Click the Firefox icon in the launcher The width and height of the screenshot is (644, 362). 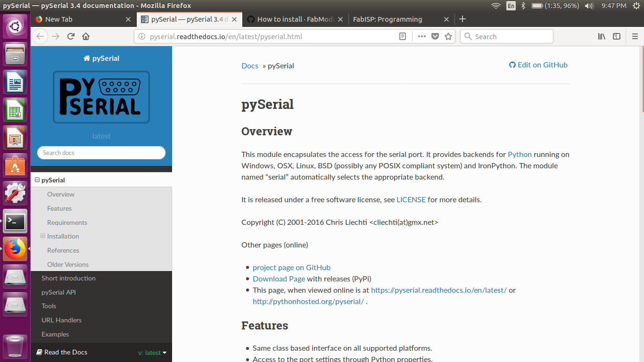pos(15,249)
